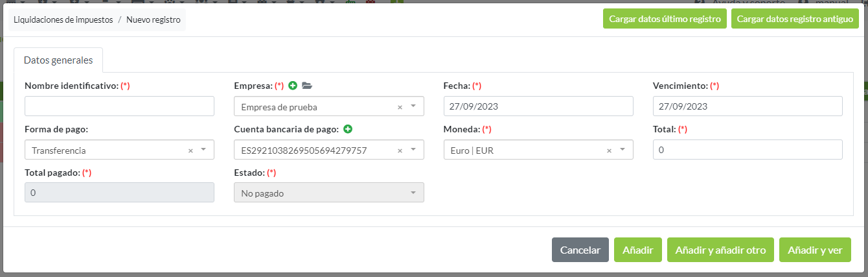Clear the Transferencia payment method selection
The height and width of the screenshot is (277, 868).
(x=190, y=151)
